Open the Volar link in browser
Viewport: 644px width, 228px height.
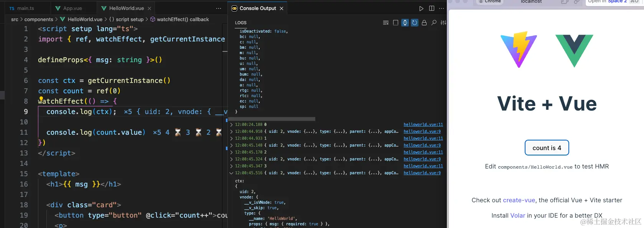517,215
